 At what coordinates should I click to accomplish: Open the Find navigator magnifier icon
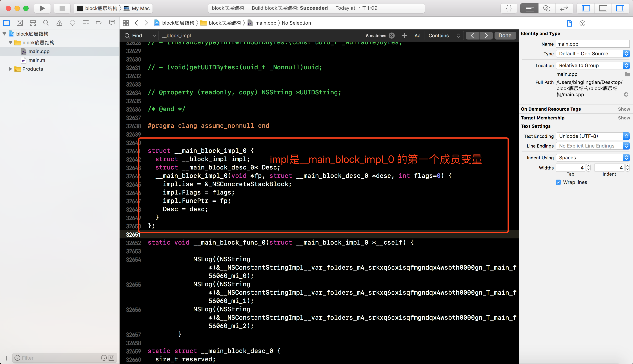(x=46, y=23)
